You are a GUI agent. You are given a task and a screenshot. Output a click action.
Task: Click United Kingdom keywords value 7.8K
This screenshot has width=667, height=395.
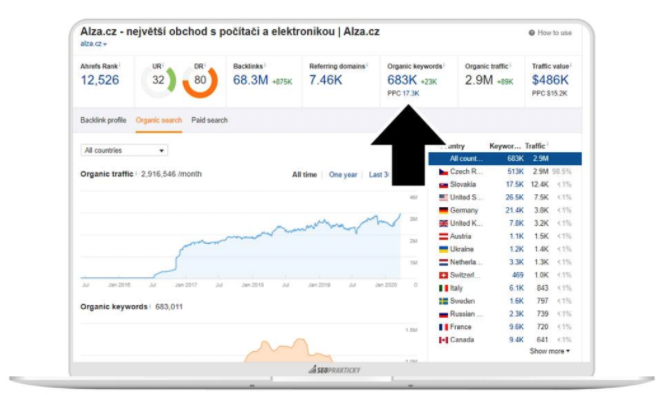[516, 223]
